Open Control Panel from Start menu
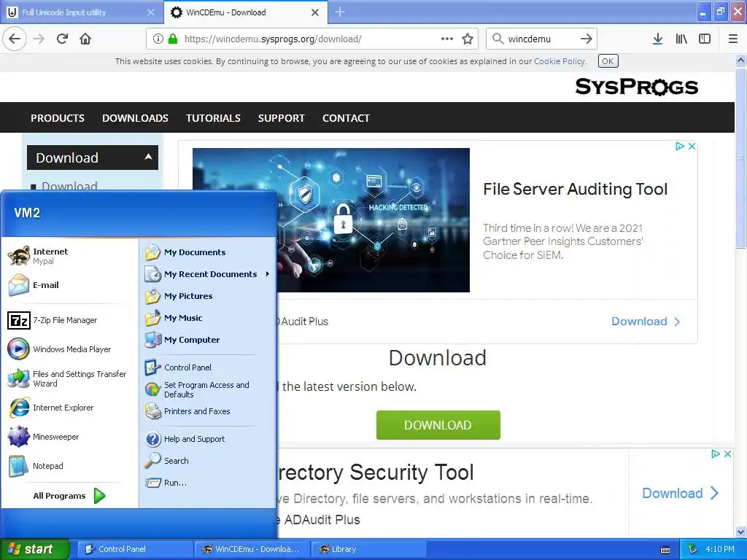The image size is (747, 560). pyautogui.click(x=208, y=367)
